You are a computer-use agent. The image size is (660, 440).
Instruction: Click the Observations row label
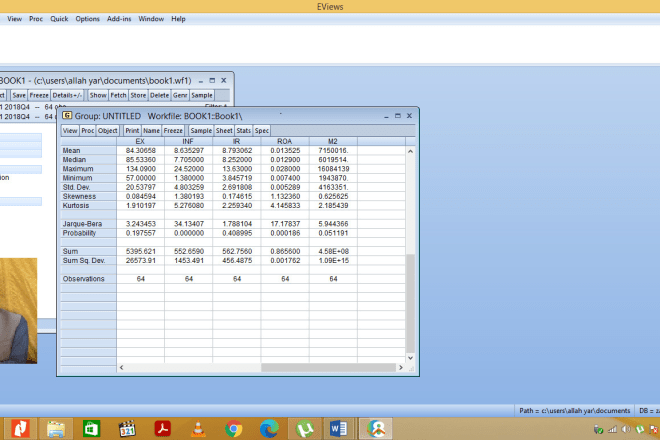pos(88,279)
